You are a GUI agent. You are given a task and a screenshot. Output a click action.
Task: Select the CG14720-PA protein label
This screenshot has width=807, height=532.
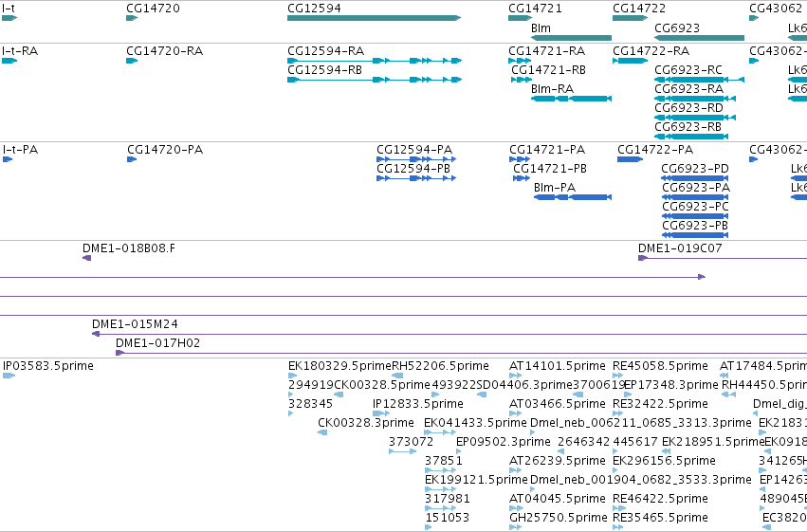click(x=165, y=150)
